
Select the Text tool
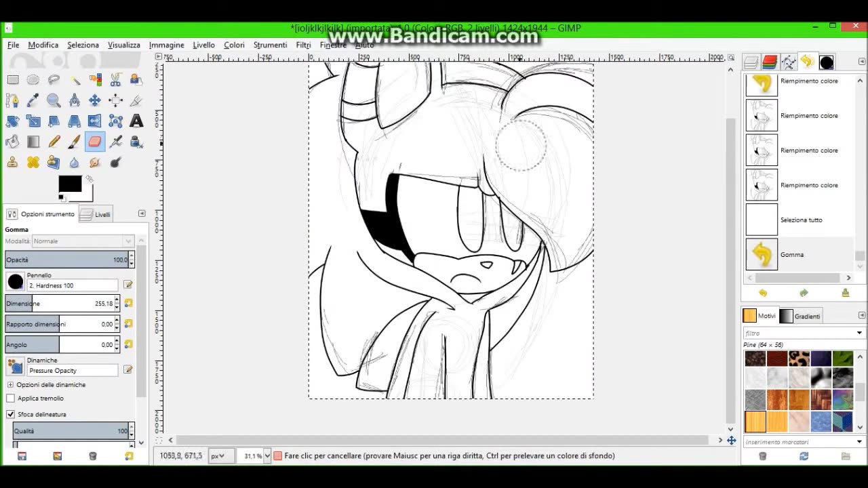[x=136, y=121]
